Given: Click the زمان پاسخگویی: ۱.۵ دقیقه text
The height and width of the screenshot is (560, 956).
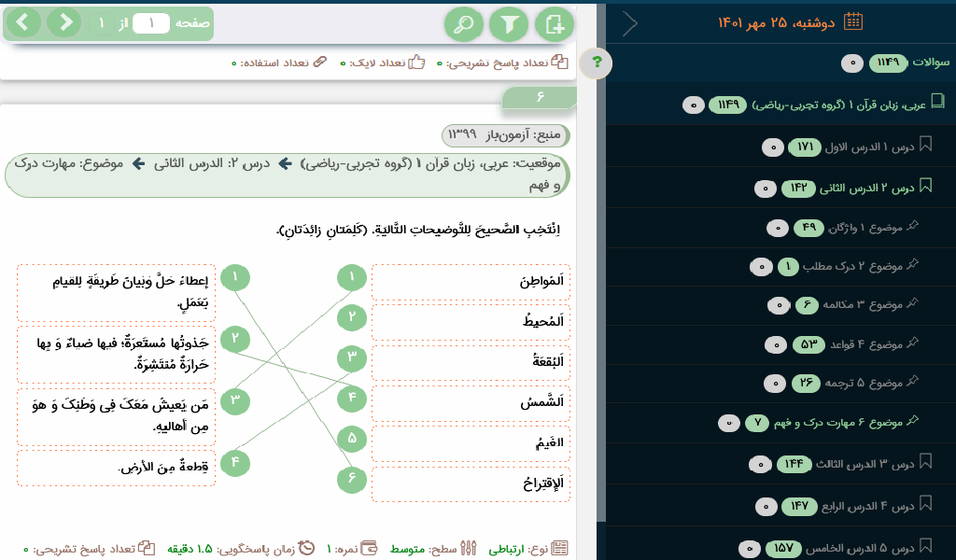Looking at the screenshot, I should point(232,549).
